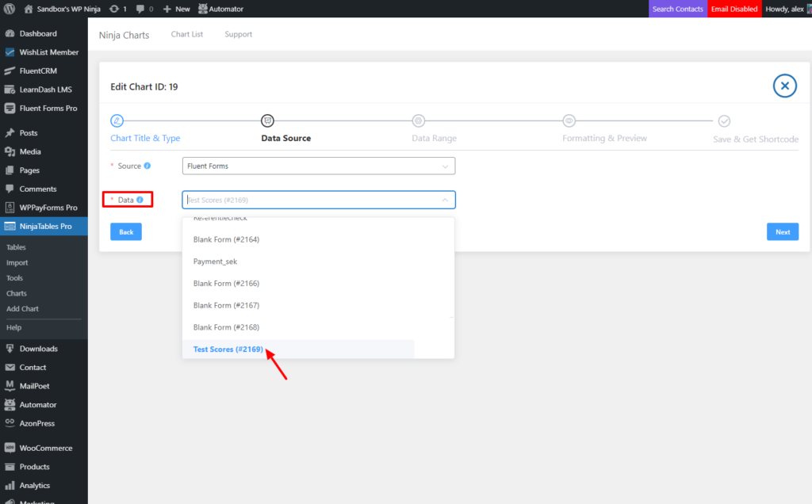Click the Save & Get Shortcode checkmark icon
This screenshot has height=504, width=812.
pos(724,120)
